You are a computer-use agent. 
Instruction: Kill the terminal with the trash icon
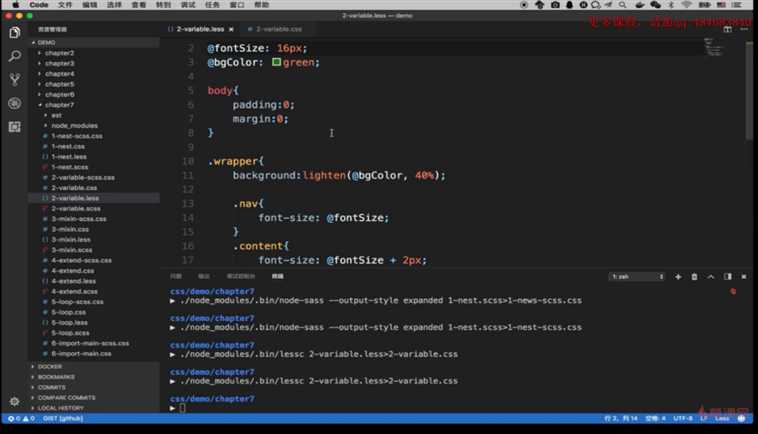(x=694, y=276)
